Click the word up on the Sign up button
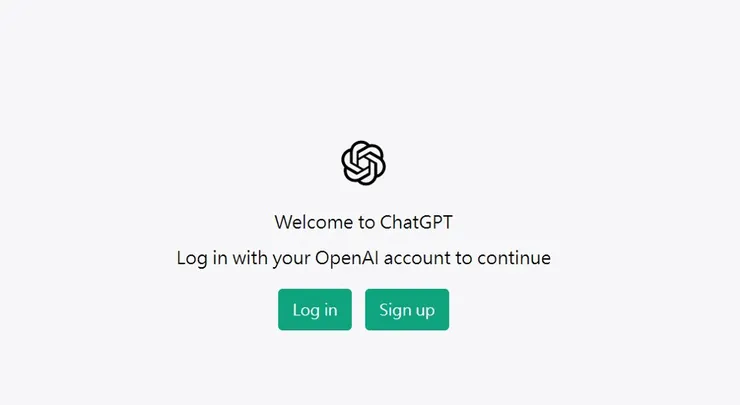740x405 pixels. tap(425, 312)
